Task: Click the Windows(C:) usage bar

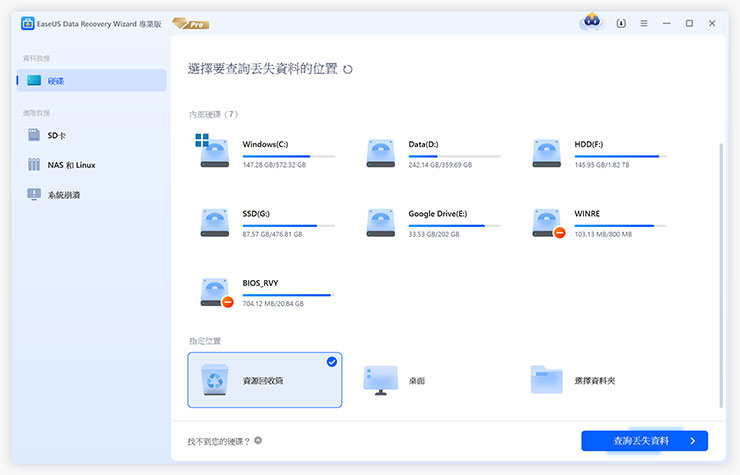Action: point(288,156)
